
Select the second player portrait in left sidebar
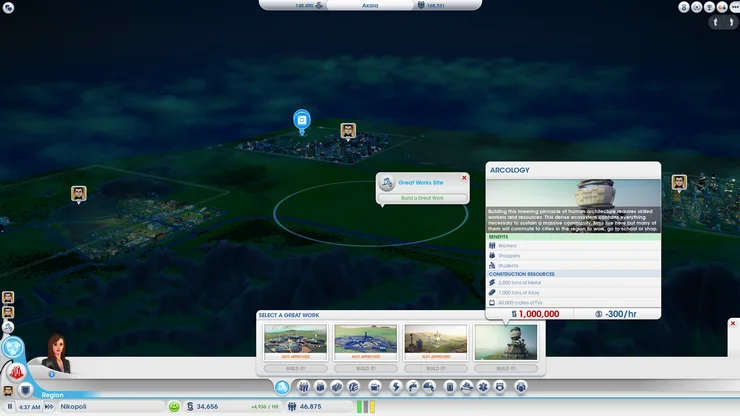(8, 312)
